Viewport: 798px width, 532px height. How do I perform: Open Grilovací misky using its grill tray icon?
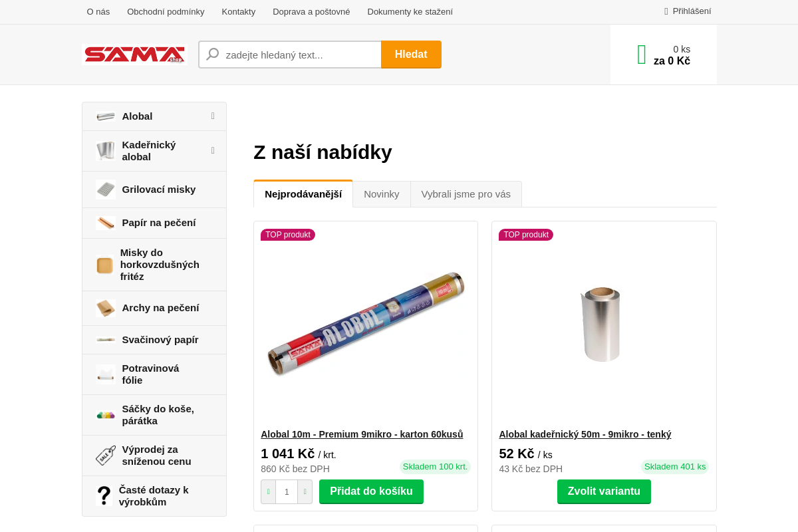105,190
